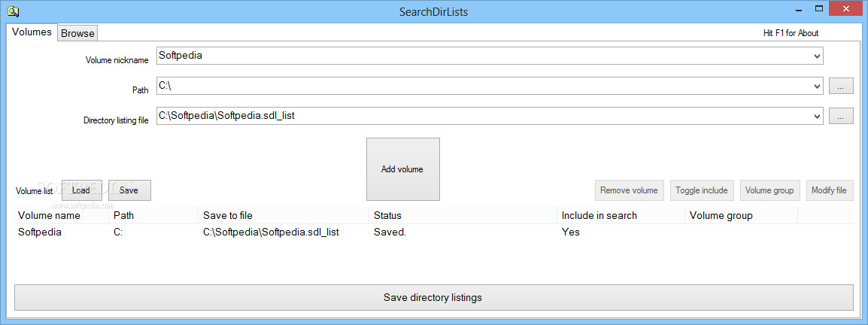
Task: Switch to the Volumes tab
Action: (x=32, y=32)
